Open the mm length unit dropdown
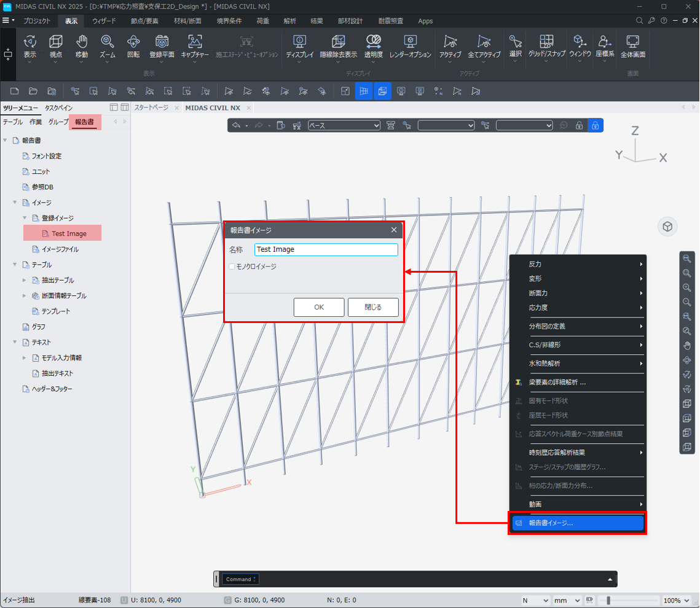Viewport: 700px width, 608px height. coord(567,601)
